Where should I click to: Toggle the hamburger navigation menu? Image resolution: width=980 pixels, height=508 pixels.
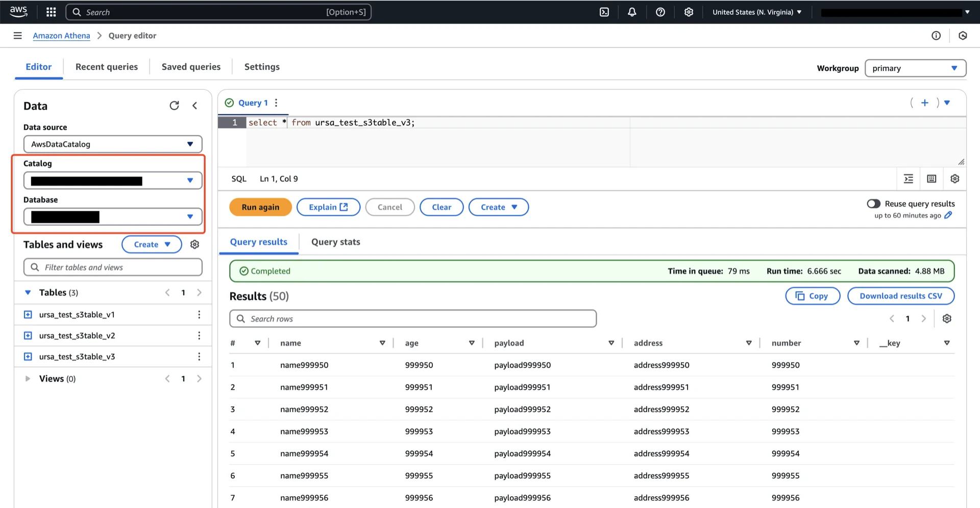coord(18,36)
